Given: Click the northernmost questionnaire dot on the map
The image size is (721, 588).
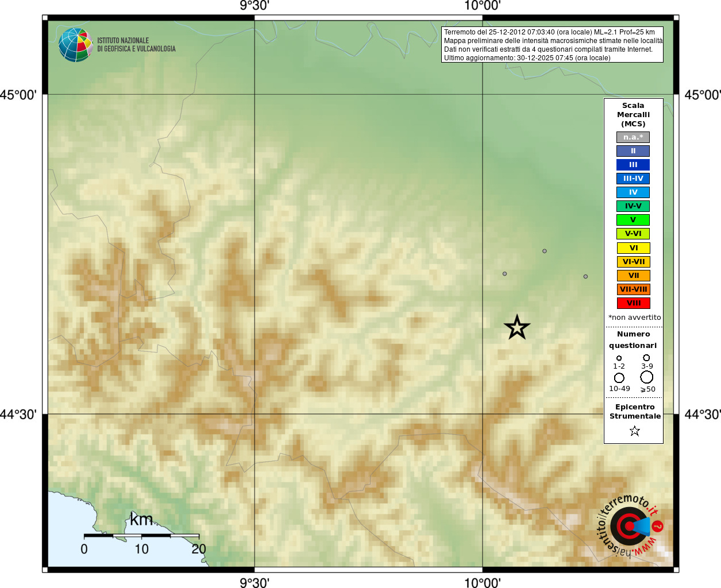Looking at the screenshot, I should (545, 251).
